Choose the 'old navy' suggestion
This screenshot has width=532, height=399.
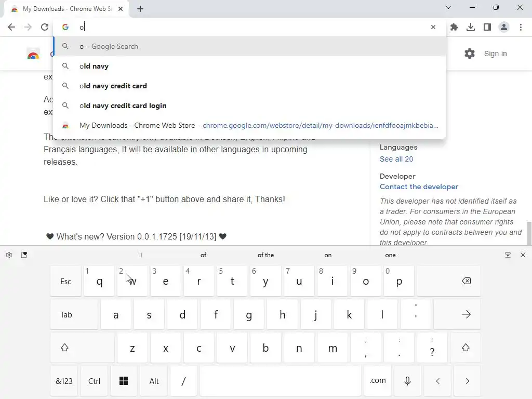(249, 66)
